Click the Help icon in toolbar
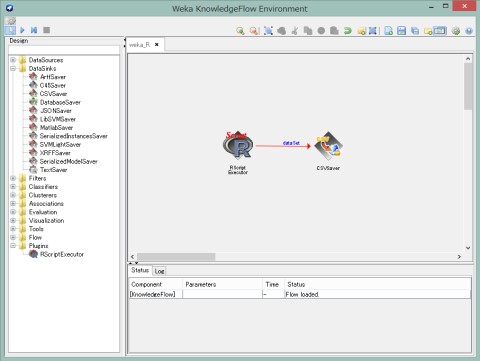 coord(469,31)
